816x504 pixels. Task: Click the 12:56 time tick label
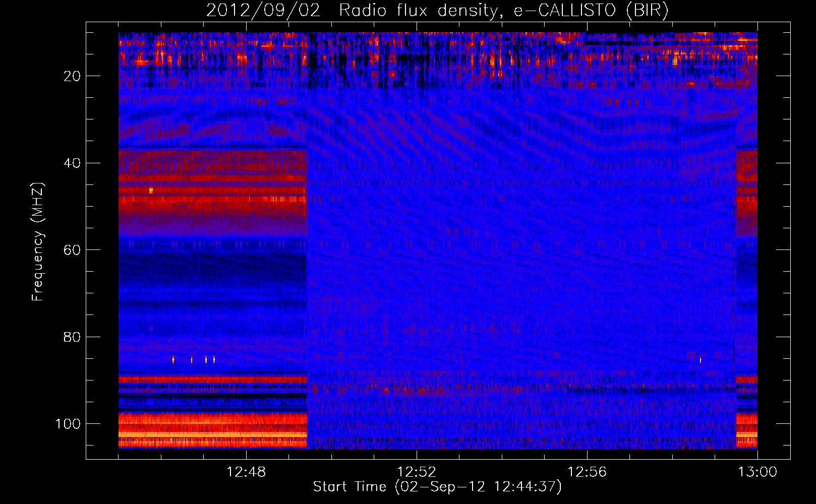587,472
